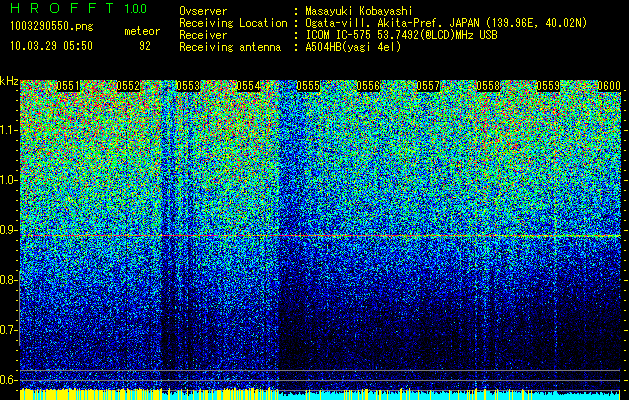Click the 'meteor' label
Image resolution: width=629 pixels, height=400 pixels.
[142, 31]
